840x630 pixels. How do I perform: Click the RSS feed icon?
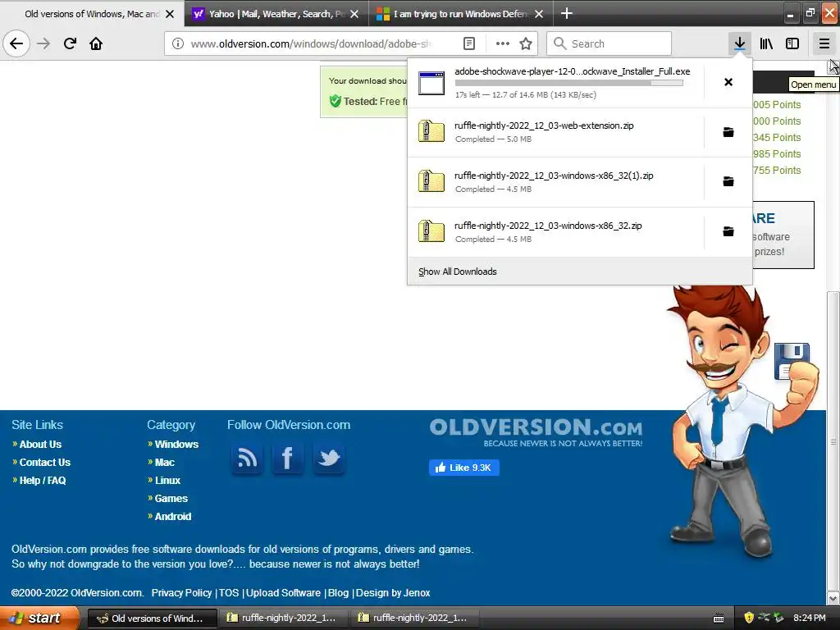point(246,459)
